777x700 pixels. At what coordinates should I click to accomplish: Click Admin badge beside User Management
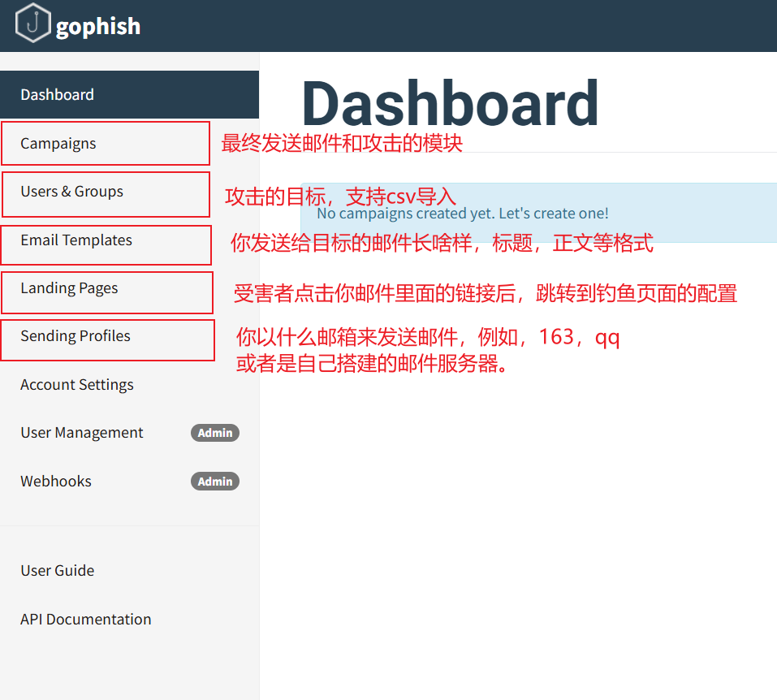[215, 433]
